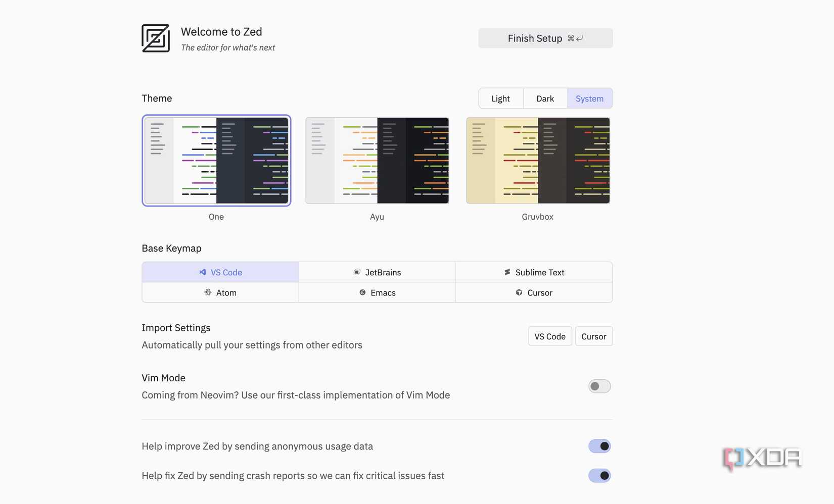834x504 pixels.
Task: Select the VS Code keymap icon
Action: (x=202, y=272)
